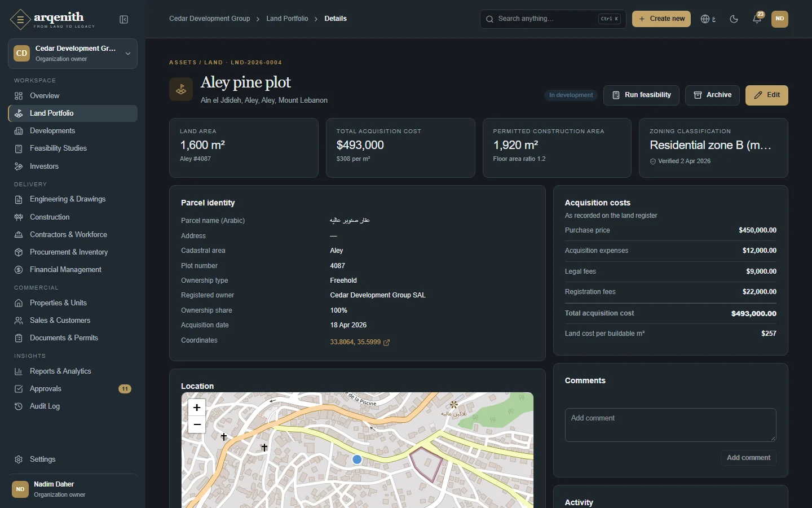Open Feasibility Studies page
Screen dimensions: 812x508
(x=73, y=148)
